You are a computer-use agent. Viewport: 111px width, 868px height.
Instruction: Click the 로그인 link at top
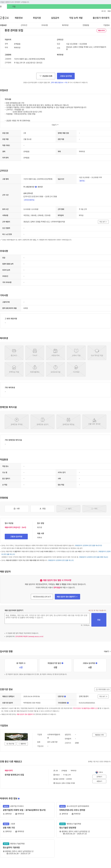coord(104,11)
